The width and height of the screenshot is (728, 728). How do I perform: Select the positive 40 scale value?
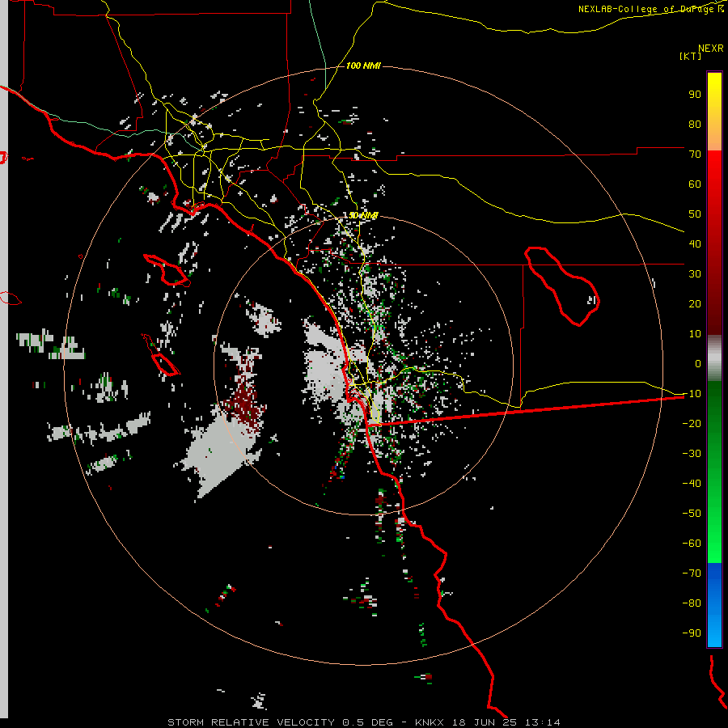click(x=695, y=243)
